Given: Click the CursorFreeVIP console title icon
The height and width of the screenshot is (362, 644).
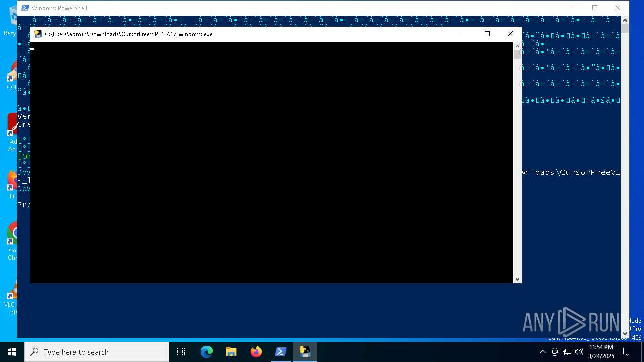Looking at the screenshot, I should point(38,34).
